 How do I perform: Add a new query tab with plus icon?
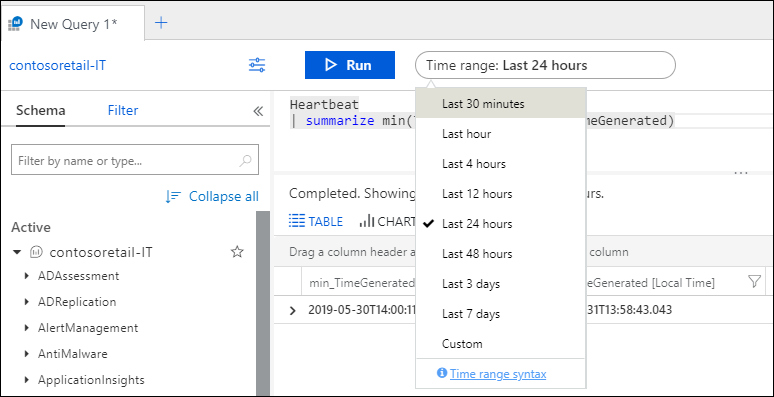coord(161,23)
